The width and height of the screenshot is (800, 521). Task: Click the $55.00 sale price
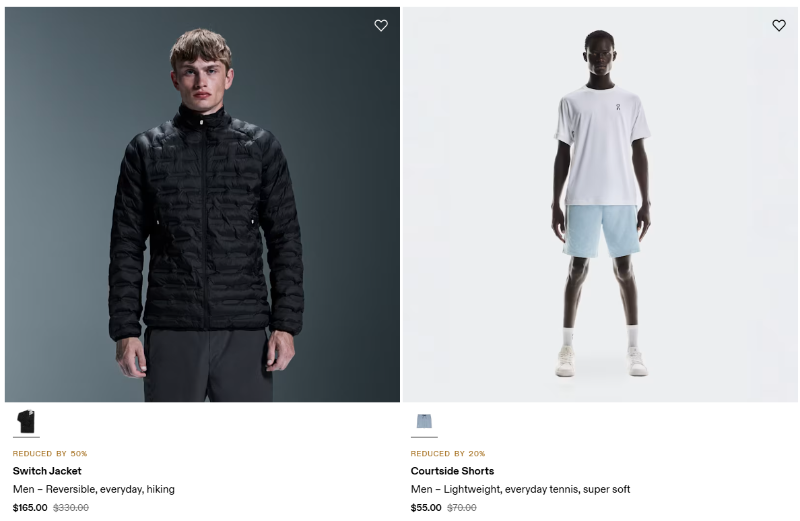click(426, 508)
